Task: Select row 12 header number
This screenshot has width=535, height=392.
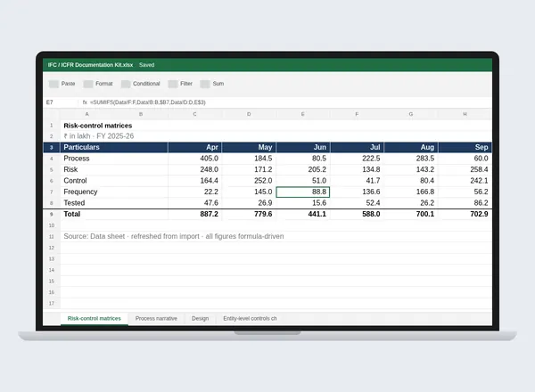Action: pyautogui.click(x=52, y=248)
